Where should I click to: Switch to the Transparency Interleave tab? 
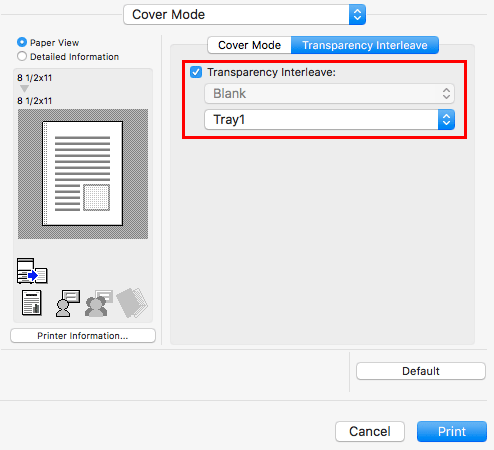point(365,45)
